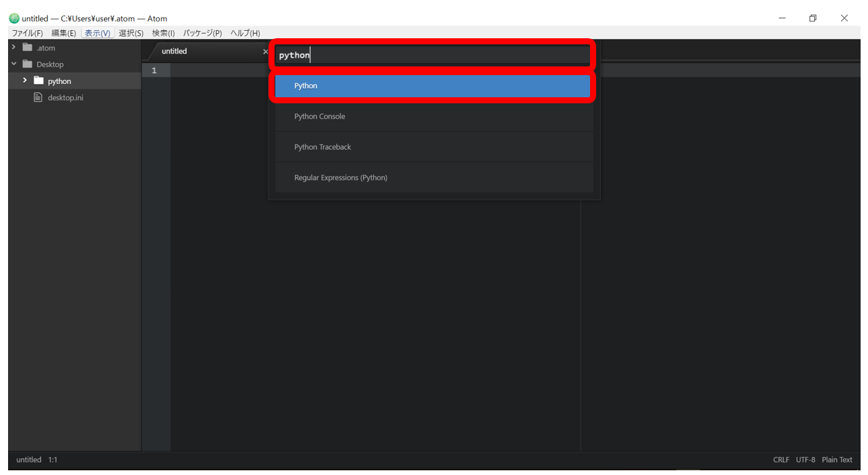This screenshot has height=475, width=868.
Task: Choose Python grammar from the list
Action: (433, 86)
